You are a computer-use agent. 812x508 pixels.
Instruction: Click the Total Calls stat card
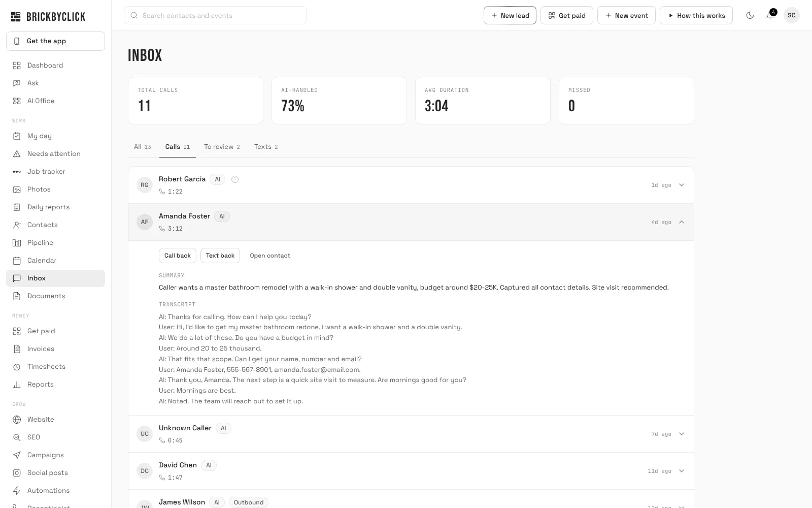click(x=195, y=101)
